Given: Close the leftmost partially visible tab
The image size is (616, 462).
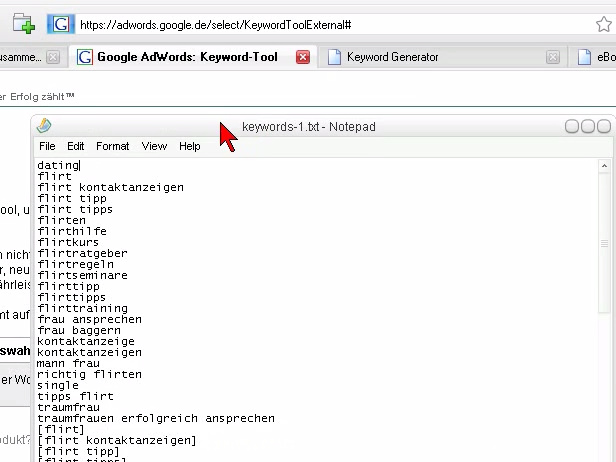Looking at the screenshot, I should click(x=53, y=58).
